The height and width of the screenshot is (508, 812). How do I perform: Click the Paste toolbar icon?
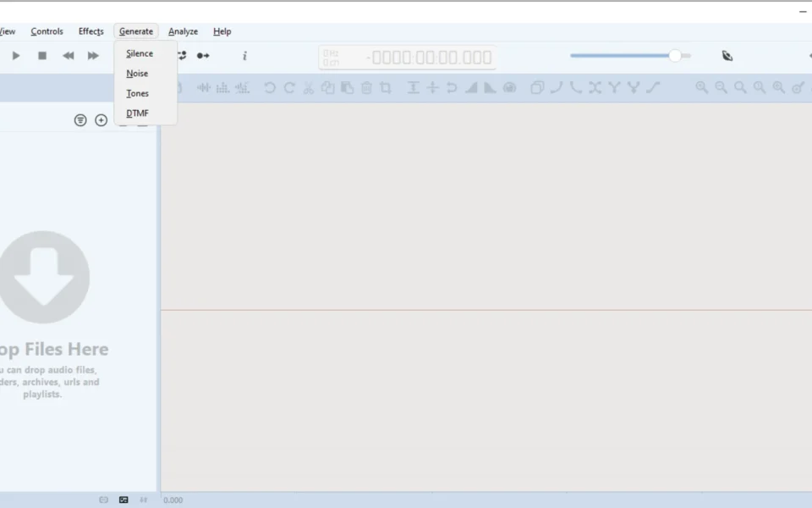(347, 87)
